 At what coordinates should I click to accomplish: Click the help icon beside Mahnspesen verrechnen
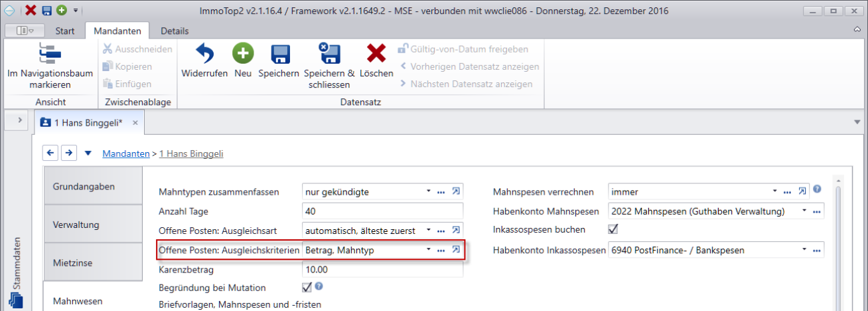pos(817,189)
